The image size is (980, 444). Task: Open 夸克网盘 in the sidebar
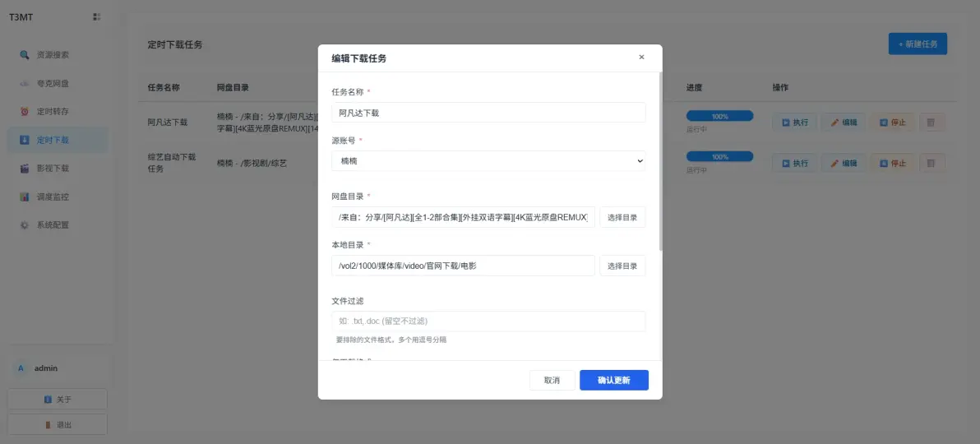[58, 83]
